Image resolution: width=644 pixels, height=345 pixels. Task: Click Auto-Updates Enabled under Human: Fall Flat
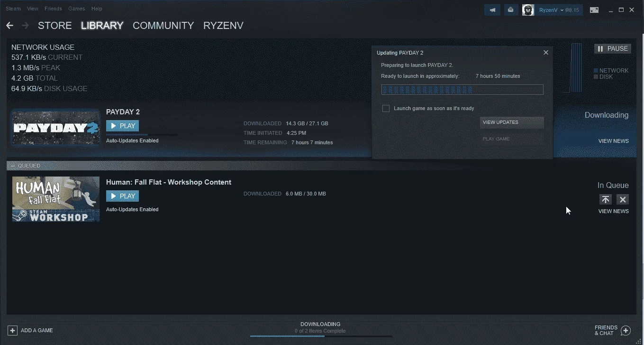click(x=132, y=209)
